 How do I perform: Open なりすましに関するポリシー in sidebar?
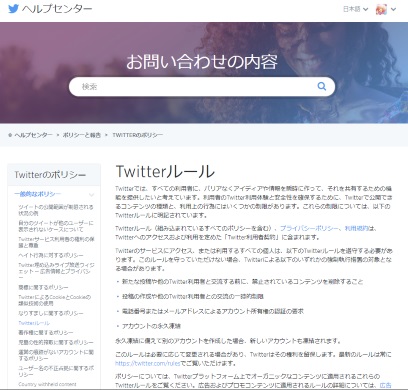51,313
